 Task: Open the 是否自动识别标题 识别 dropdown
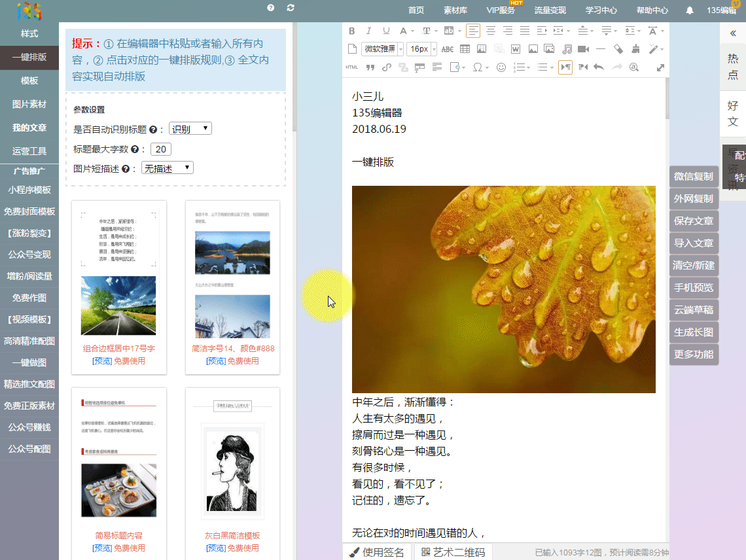pyautogui.click(x=190, y=128)
